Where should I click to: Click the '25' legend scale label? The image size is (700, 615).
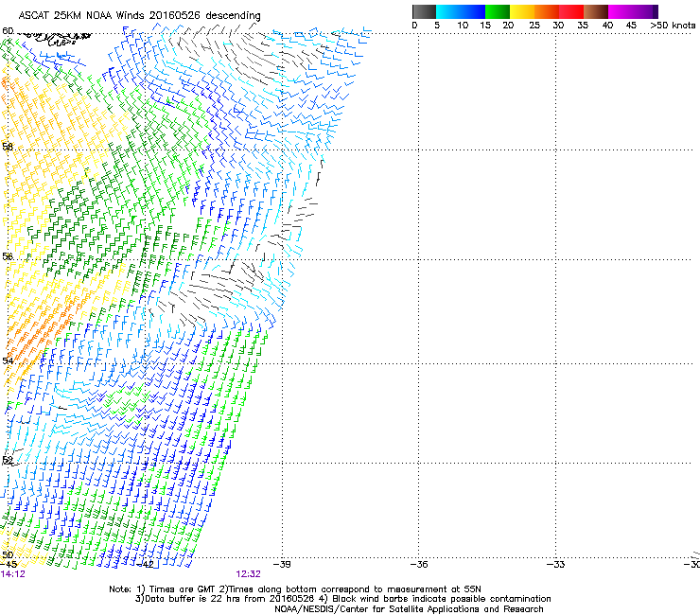[534, 26]
